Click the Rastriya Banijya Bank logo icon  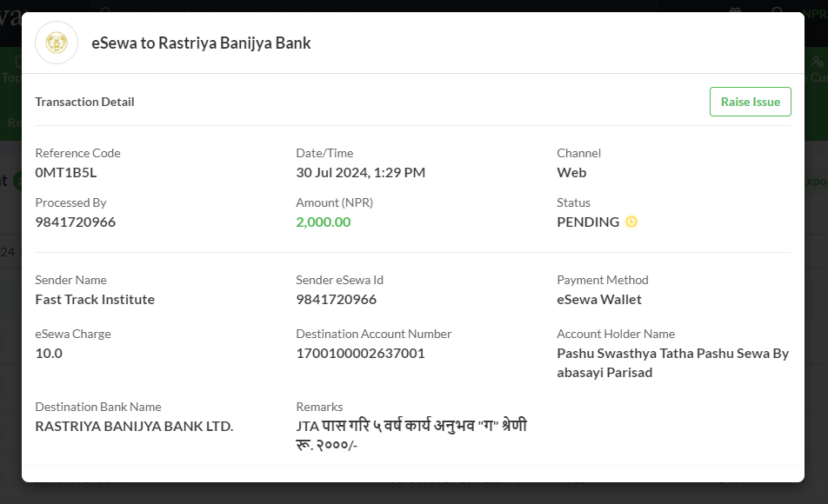[x=57, y=43]
